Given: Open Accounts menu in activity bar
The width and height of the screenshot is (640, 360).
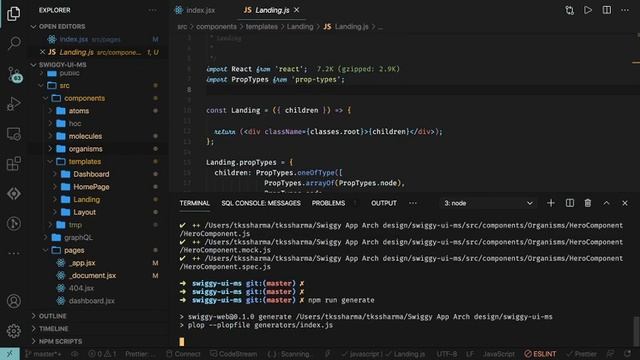Looking at the screenshot, I should click(x=14, y=301).
